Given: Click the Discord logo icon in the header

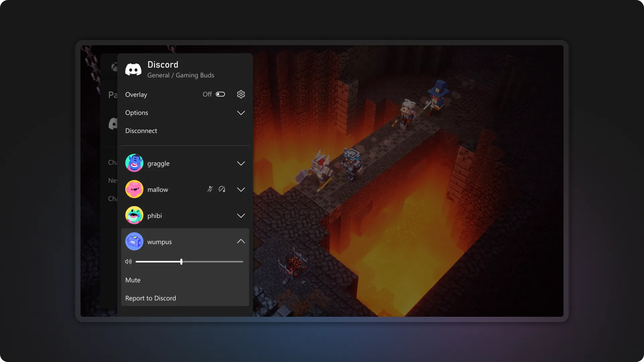Looking at the screenshot, I should coord(133,69).
